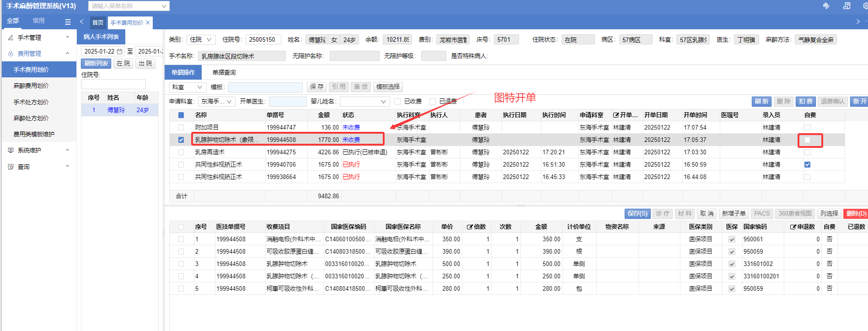Click the 未收费 status link for 附加项目
This screenshot has height=331, width=868.
click(351, 127)
